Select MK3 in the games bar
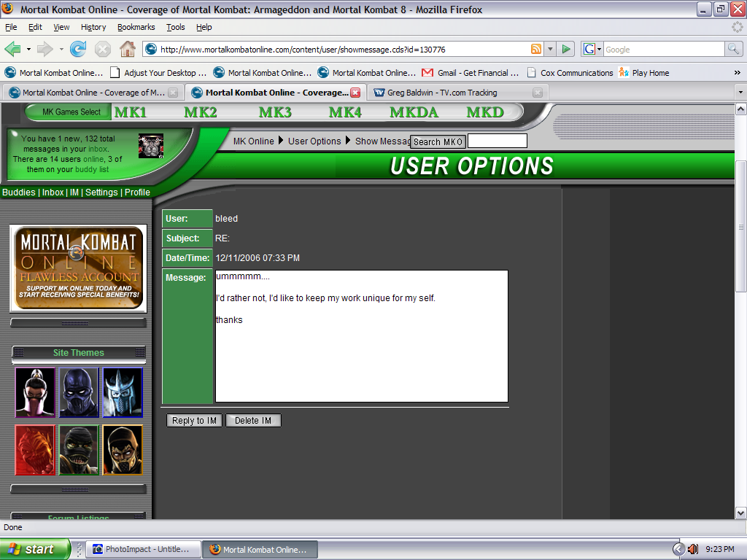 [275, 112]
